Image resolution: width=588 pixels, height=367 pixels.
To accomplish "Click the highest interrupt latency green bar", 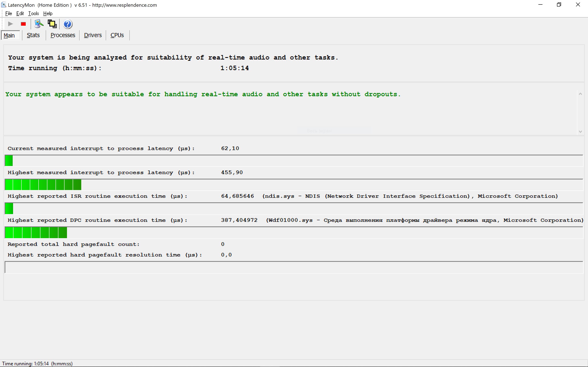I will [43, 185].
